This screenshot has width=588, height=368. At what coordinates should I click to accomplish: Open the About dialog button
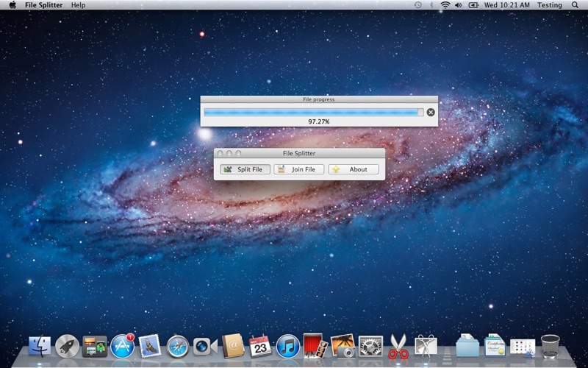pos(354,169)
